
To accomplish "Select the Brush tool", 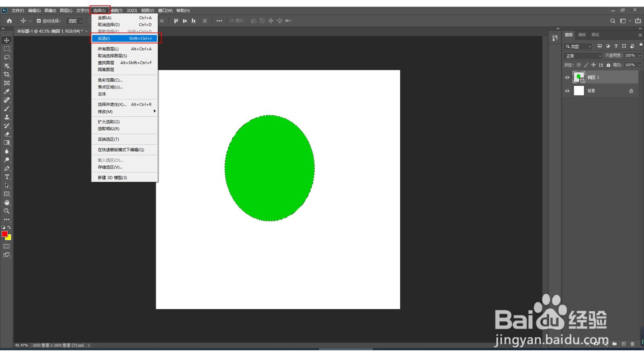I will click(x=7, y=109).
